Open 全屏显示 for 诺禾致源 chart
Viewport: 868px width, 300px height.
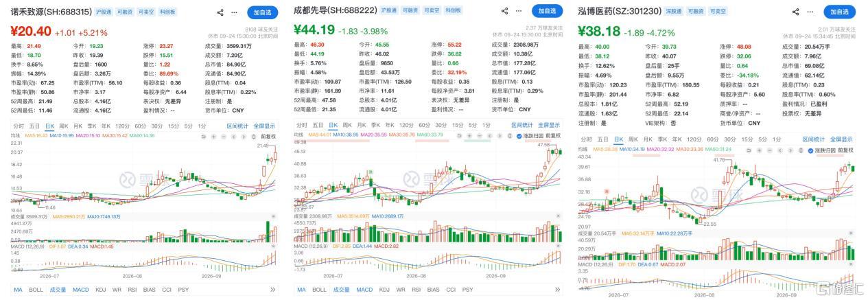[x=264, y=126]
